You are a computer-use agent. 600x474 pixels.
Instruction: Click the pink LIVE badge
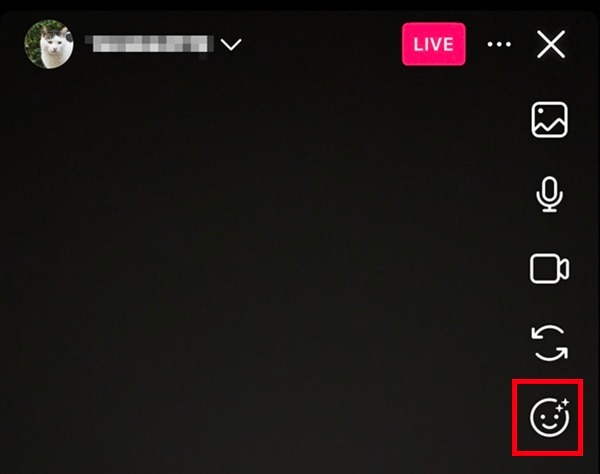pyautogui.click(x=434, y=44)
